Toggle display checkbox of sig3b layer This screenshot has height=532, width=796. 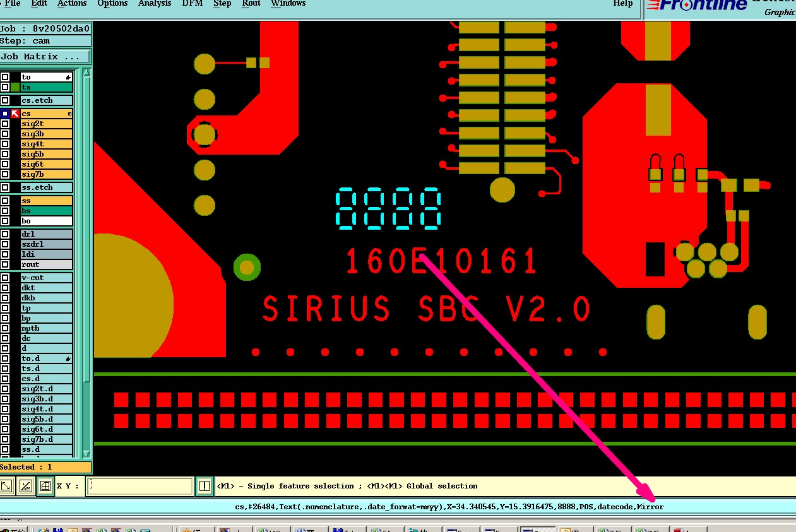pyautogui.click(x=5, y=134)
